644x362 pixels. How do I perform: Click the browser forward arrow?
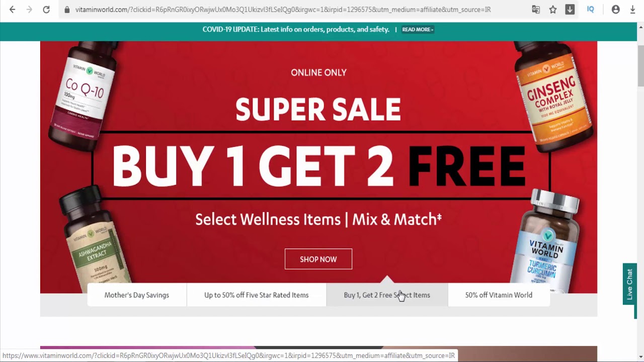(29, 10)
